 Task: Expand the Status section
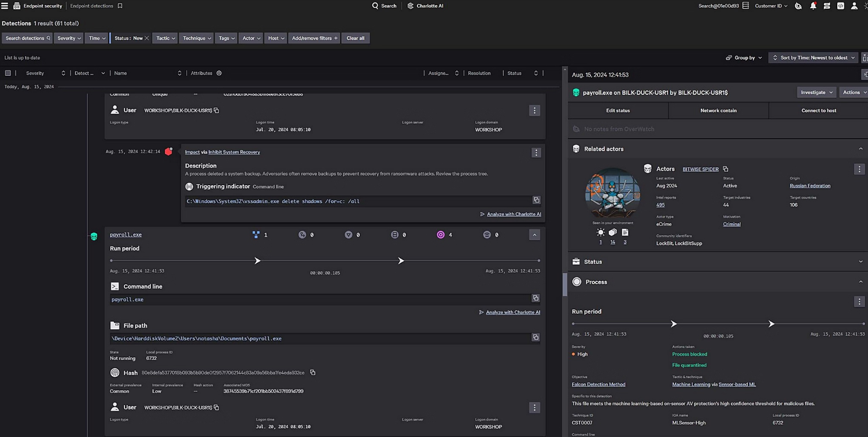[x=860, y=262]
